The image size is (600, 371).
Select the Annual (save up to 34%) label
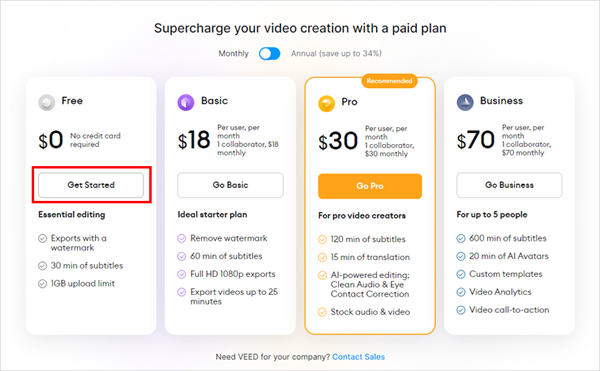pyautogui.click(x=336, y=54)
